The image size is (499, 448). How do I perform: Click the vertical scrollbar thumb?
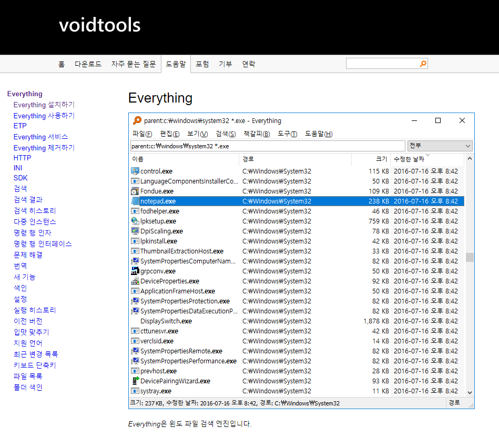(x=470, y=257)
